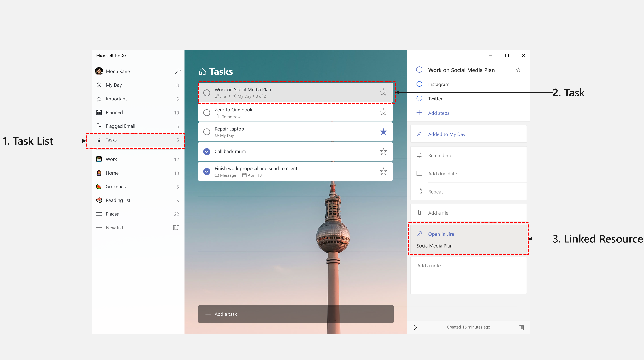This screenshot has width=644, height=360.
Task: Click the Add a note input field
Action: pos(468,265)
